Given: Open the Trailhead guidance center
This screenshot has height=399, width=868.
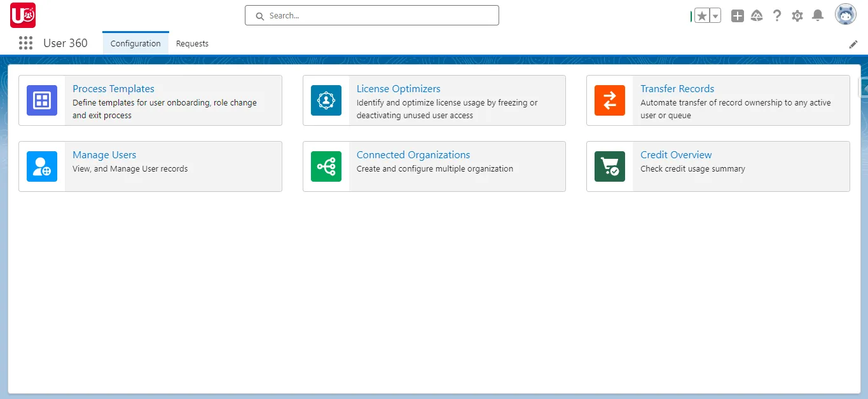Looking at the screenshot, I should click(x=757, y=15).
